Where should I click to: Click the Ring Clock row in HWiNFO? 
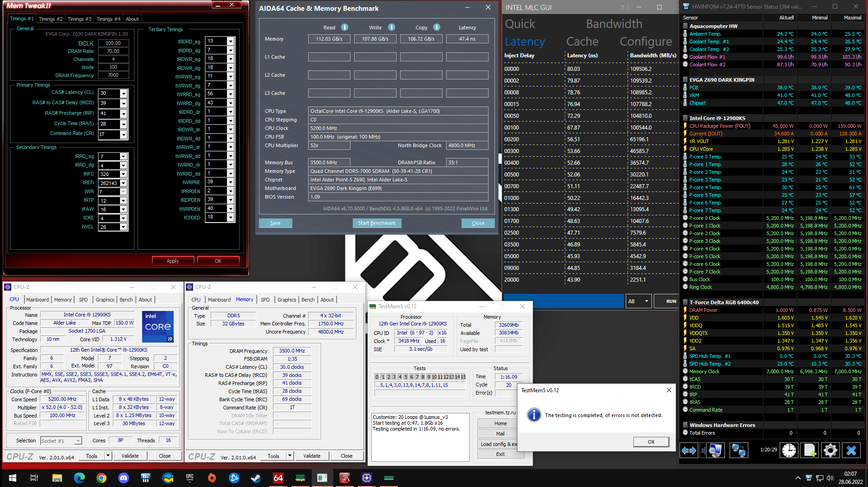click(773, 287)
